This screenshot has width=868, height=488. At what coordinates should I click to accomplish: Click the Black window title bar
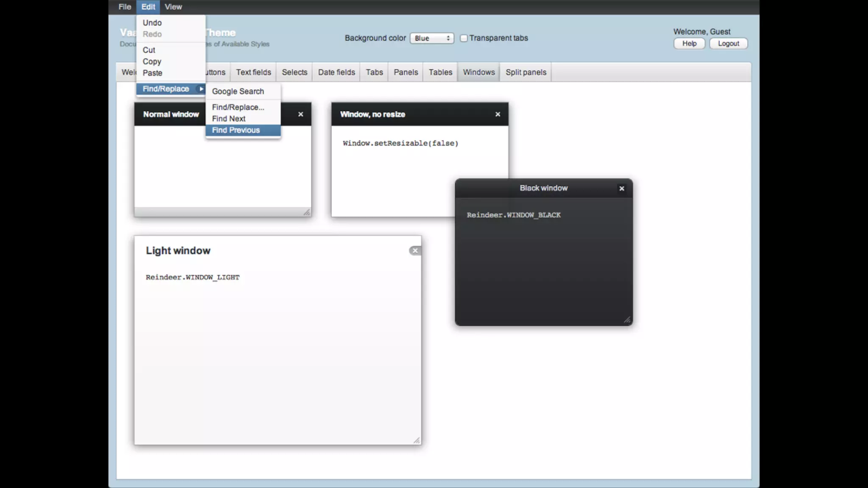[543, 189]
